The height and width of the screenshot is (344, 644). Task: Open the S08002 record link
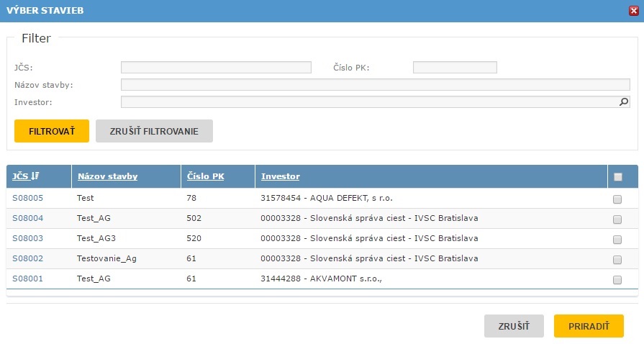tap(27, 258)
